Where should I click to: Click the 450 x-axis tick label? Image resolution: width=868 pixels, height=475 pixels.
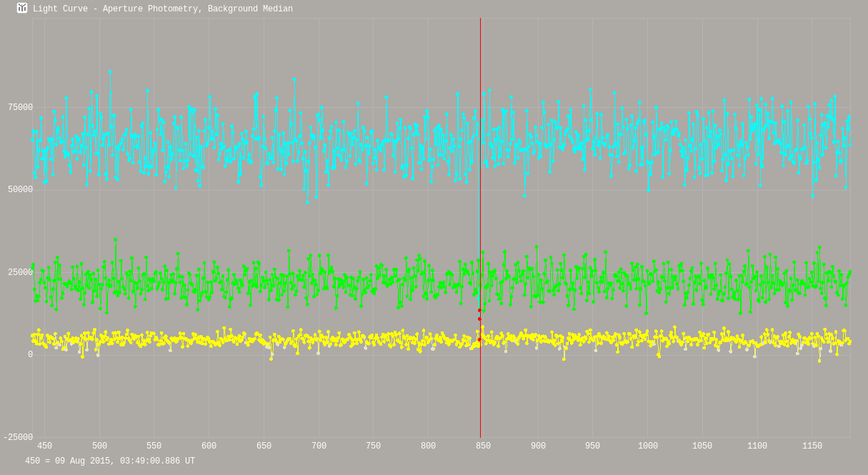pos(44,446)
